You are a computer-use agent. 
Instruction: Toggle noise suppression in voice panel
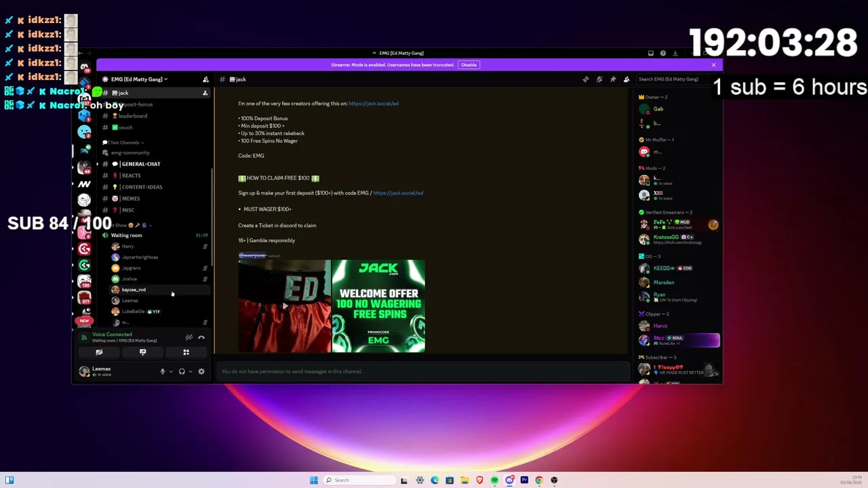point(189,337)
